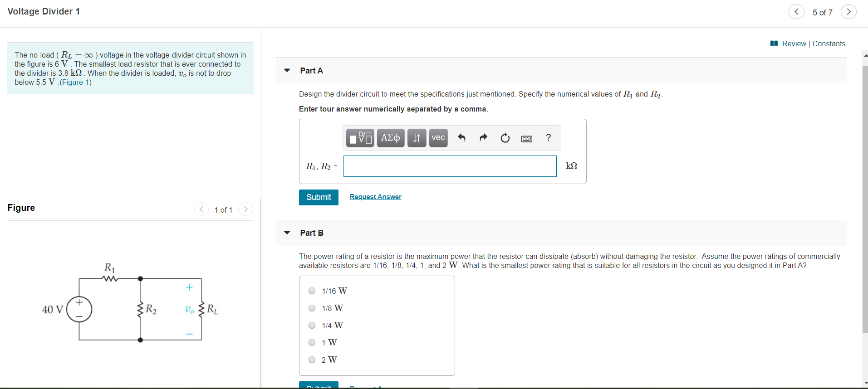868x389 pixels.
Task: Click the R1, R2 answer field
Action: 450,166
